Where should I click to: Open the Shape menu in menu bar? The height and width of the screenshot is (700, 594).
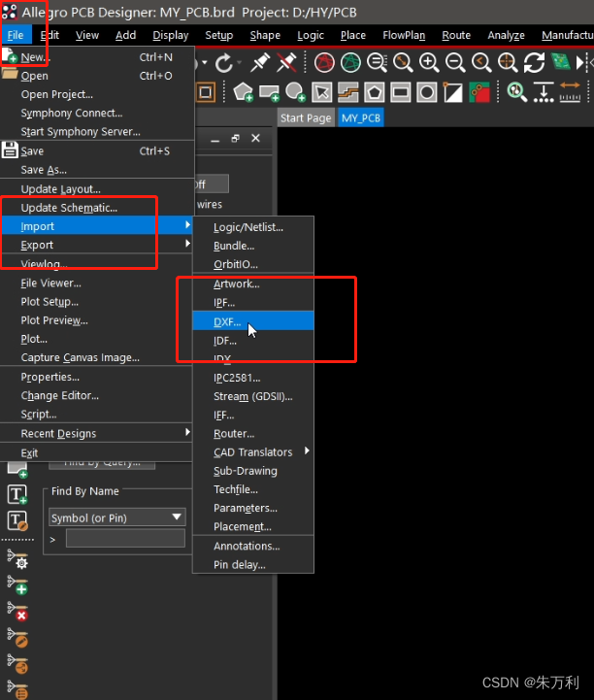tap(265, 35)
